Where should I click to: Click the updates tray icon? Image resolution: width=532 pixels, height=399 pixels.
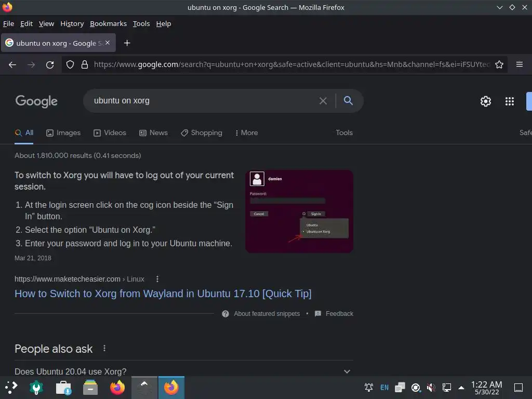(416, 387)
